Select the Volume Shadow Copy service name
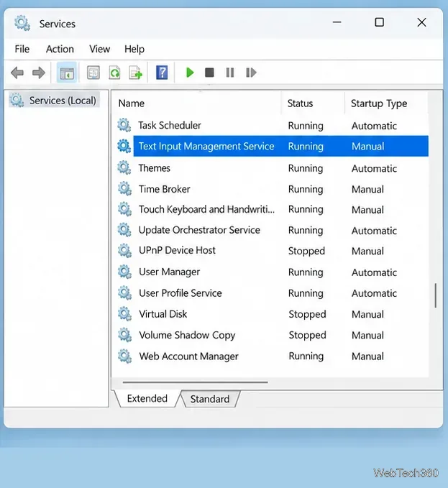This screenshot has width=448, height=488. [x=187, y=335]
